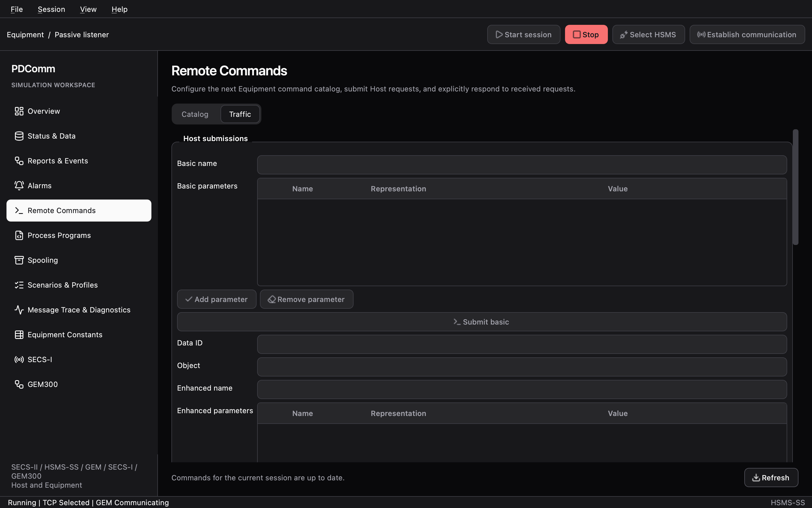The height and width of the screenshot is (508, 812).
Task: Click the Running status bar text
Action: tap(22, 503)
